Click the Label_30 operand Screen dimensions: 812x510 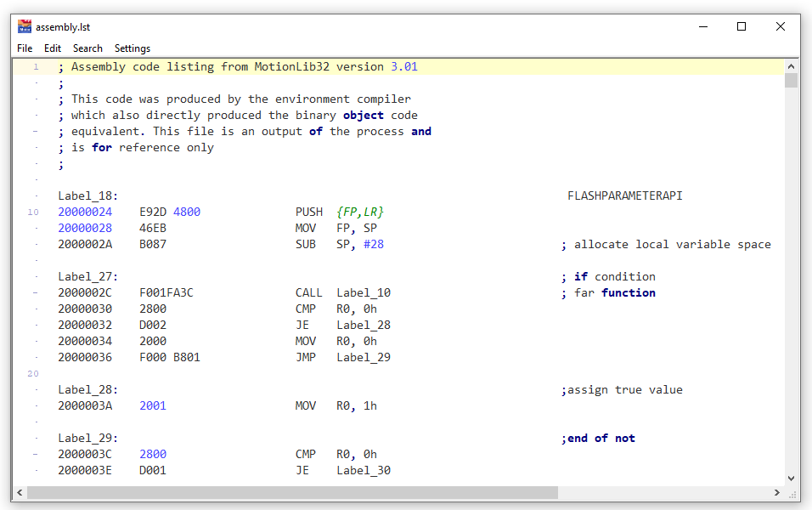click(364, 471)
